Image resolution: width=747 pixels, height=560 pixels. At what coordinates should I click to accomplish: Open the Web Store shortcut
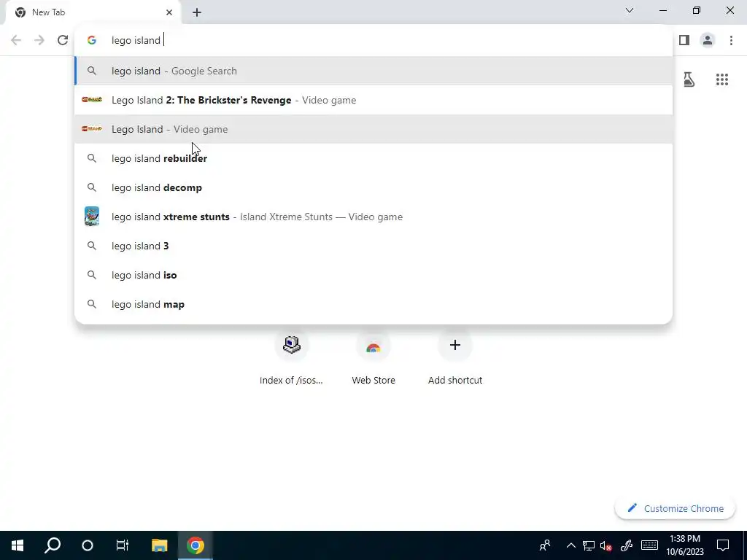(373, 359)
